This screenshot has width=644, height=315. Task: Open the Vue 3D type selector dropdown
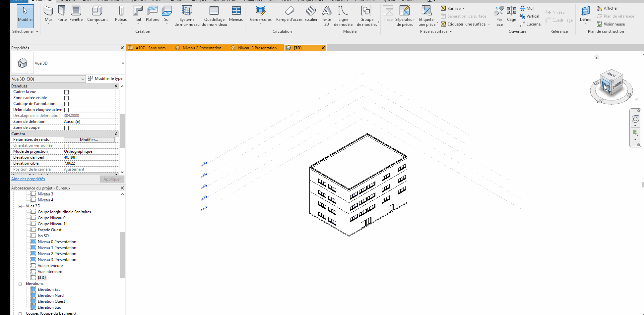click(x=83, y=79)
